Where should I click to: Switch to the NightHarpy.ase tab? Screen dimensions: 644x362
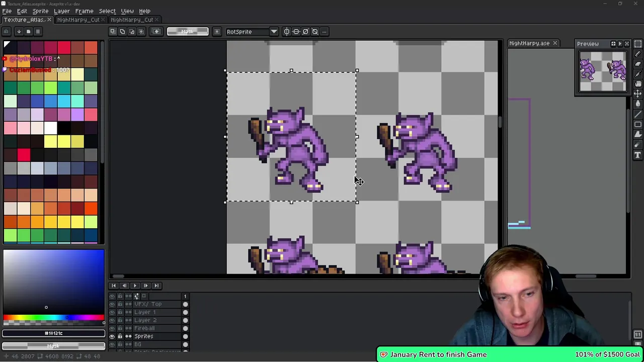(x=529, y=43)
